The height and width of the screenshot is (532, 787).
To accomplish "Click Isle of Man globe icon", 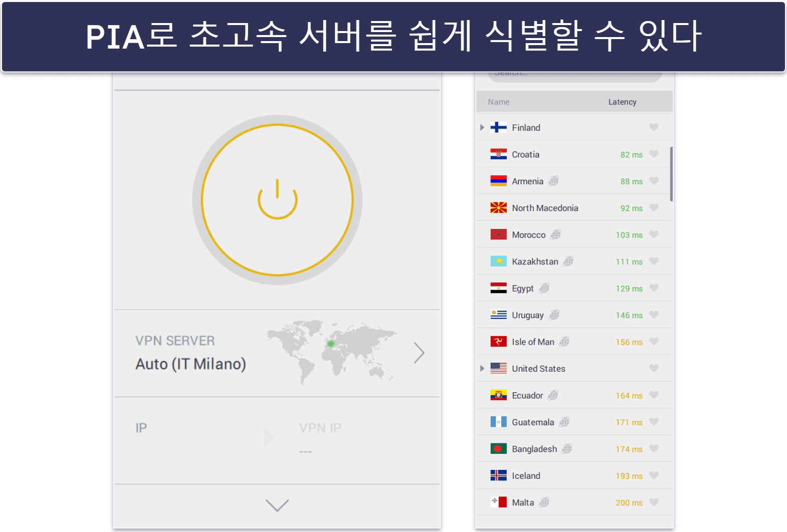I will (x=564, y=342).
